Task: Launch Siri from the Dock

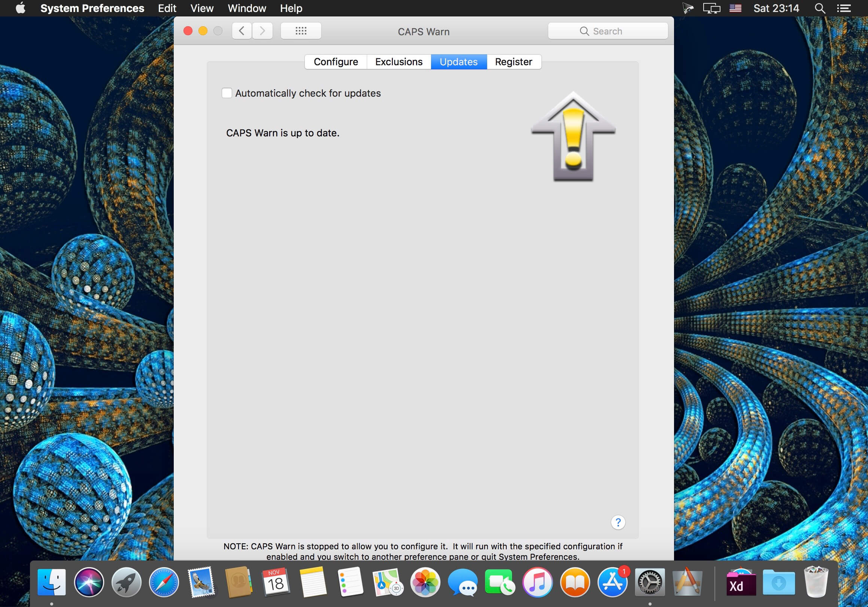Action: point(89,582)
